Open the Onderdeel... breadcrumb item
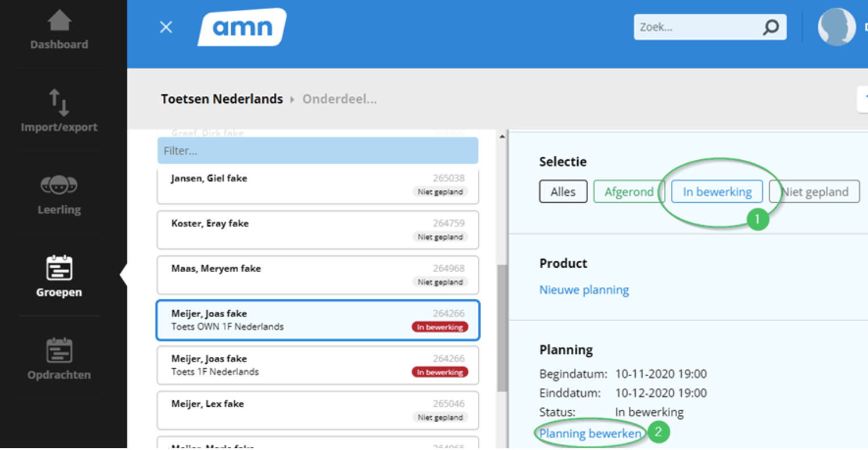The image size is (868, 450). (339, 99)
